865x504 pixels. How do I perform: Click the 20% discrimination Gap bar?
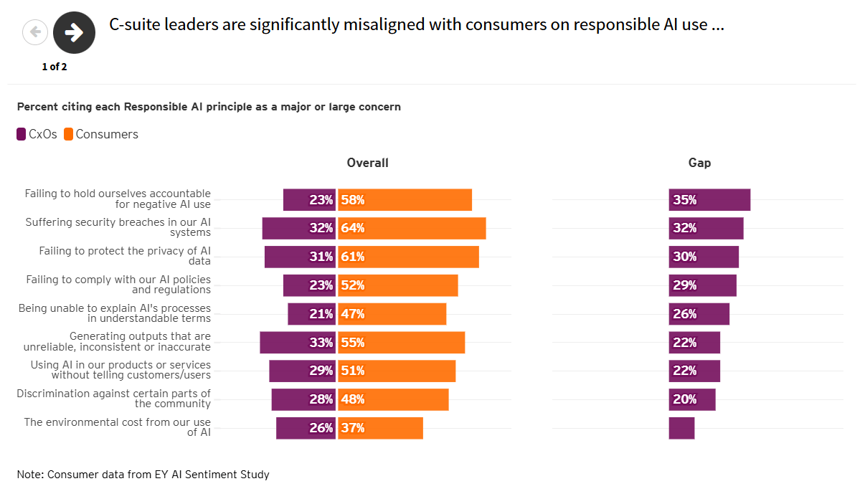click(692, 399)
